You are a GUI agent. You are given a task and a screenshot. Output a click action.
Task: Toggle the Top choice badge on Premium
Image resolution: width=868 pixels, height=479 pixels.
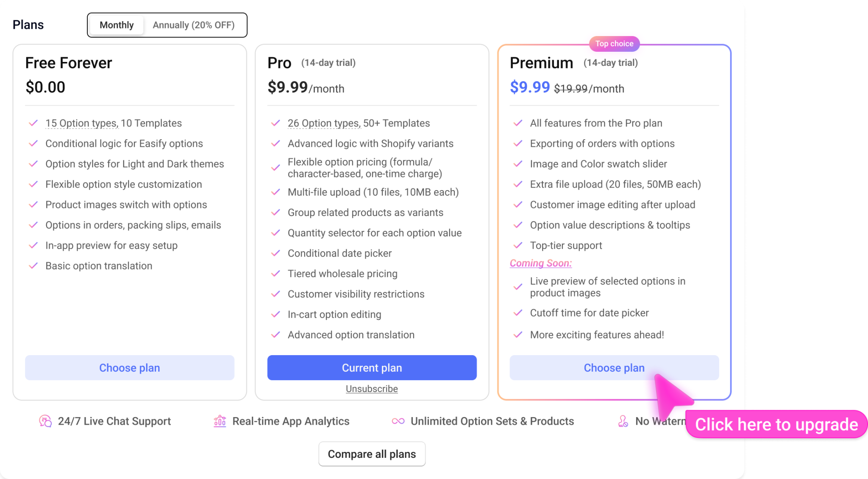pos(614,43)
